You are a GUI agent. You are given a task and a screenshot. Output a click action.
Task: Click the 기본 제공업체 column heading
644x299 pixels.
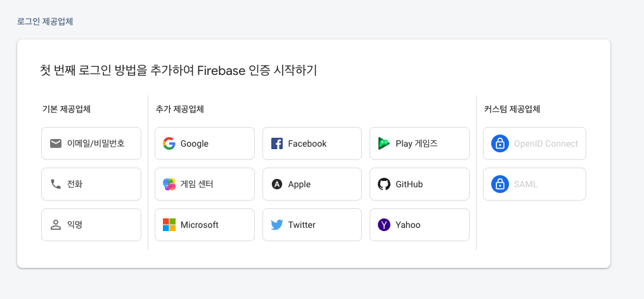(67, 109)
